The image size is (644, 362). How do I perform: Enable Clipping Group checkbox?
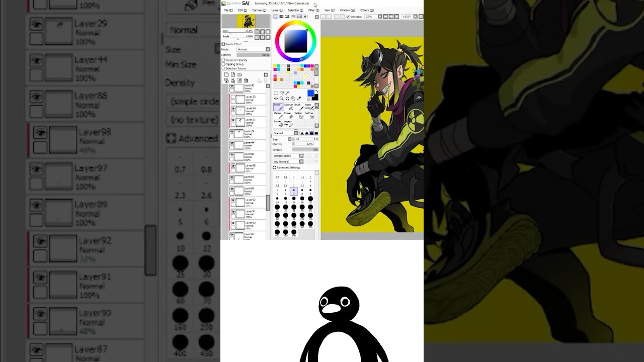[223, 64]
